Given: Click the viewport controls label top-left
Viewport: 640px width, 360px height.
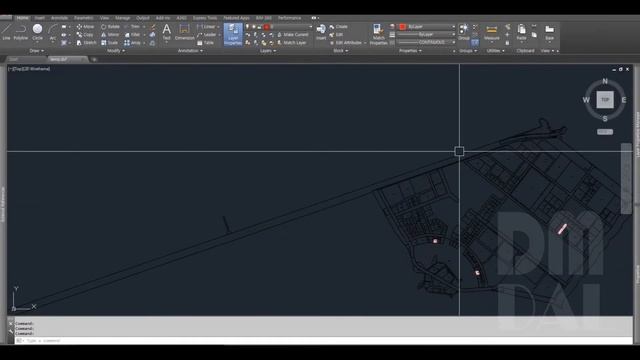Looking at the screenshot, I should pyautogui.click(x=29, y=69).
